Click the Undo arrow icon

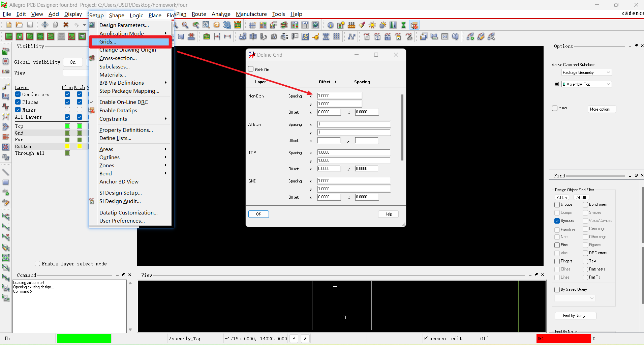(76, 25)
